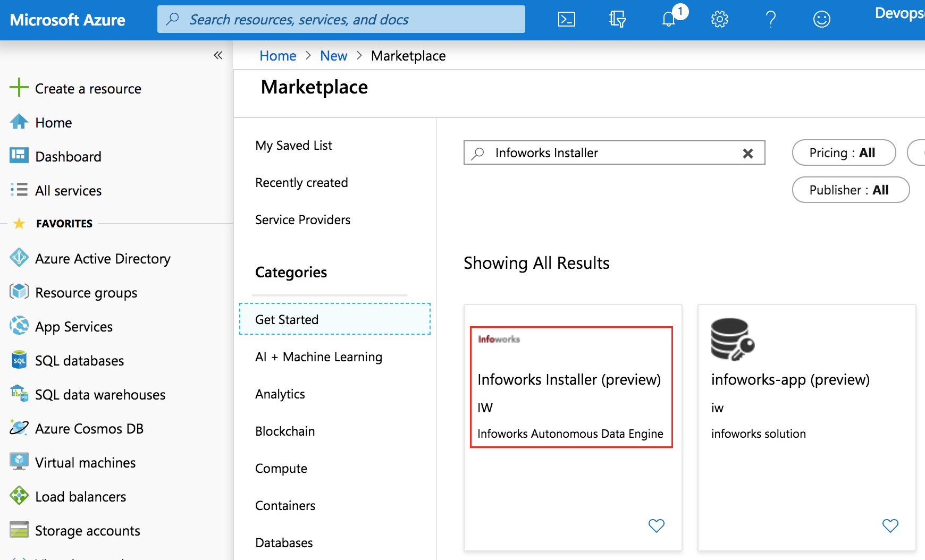Open the Pricing : All filter
Screen dimensions: 925x560
844,153
